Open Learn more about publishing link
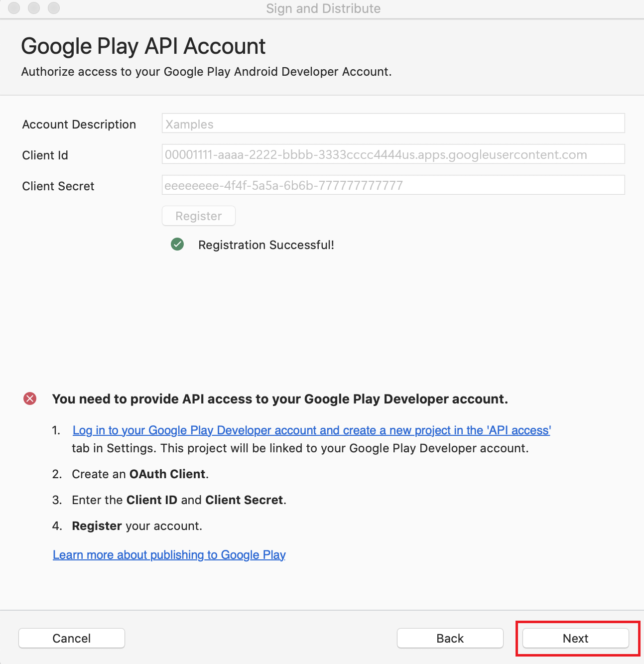 169,555
